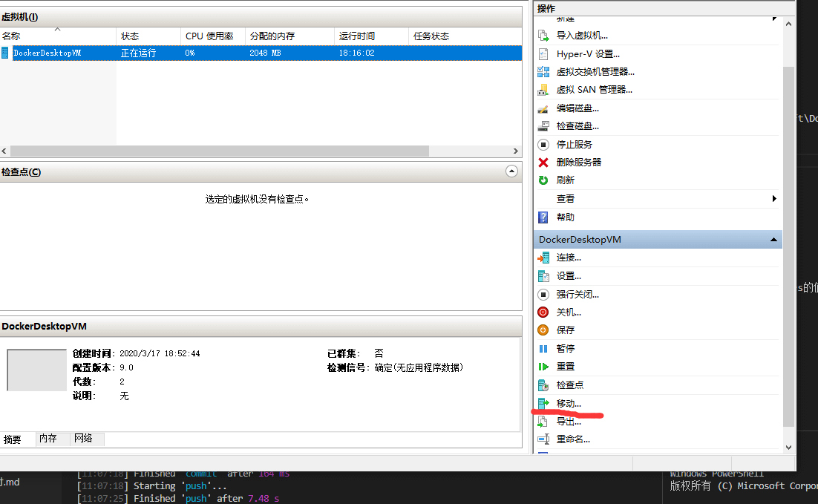Image resolution: width=818 pixels, height=504 pixels.
Task: Switch to the 网络 tab
Action: [83, 439]
